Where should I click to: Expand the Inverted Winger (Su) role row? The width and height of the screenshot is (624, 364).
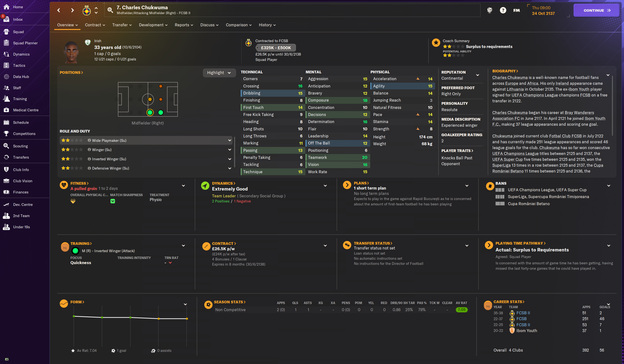(x=230, y=159)
